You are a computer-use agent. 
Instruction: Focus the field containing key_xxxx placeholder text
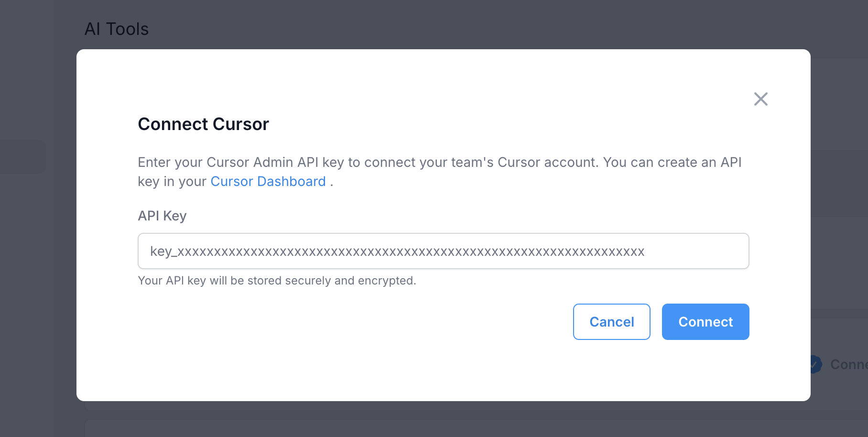pos(443,251)
